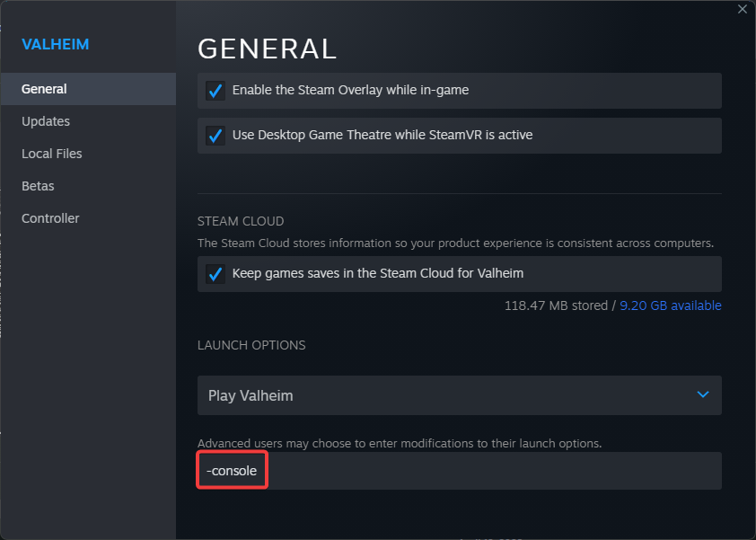Image resolution: width=756 pixels, height=540 pixels.
Task: Open the Play Valheim launch dropdown
Action: click(460, 395)
